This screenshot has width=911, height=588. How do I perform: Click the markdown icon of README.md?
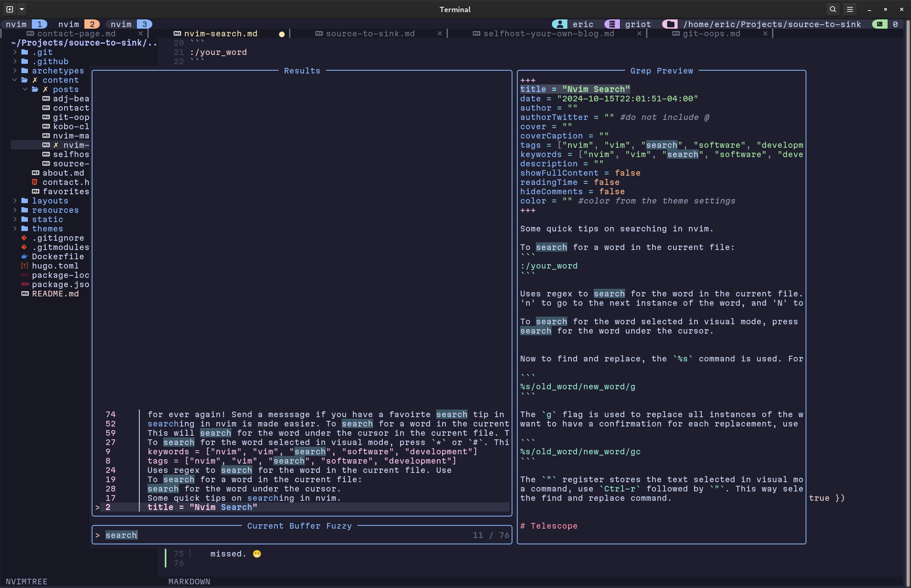click(x=25, y=294)
